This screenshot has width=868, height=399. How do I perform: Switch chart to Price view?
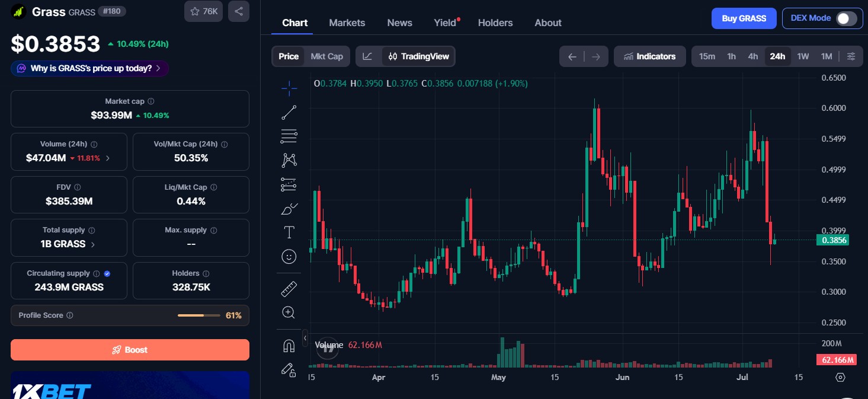tap(289, 56)
